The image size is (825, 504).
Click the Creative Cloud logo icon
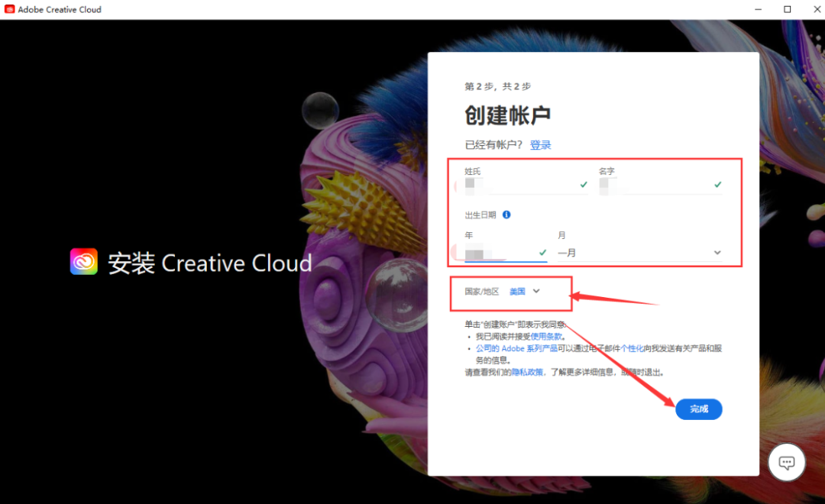tap(84, 261)
